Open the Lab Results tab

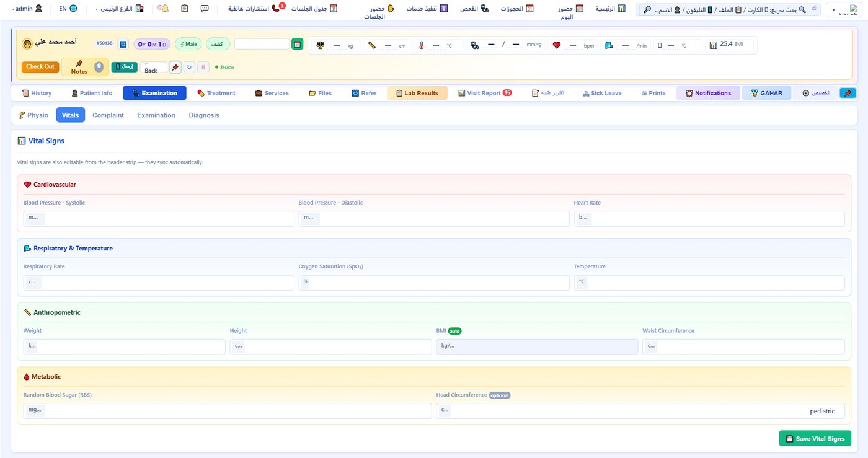pyautogui.click(x=417, y=93)
